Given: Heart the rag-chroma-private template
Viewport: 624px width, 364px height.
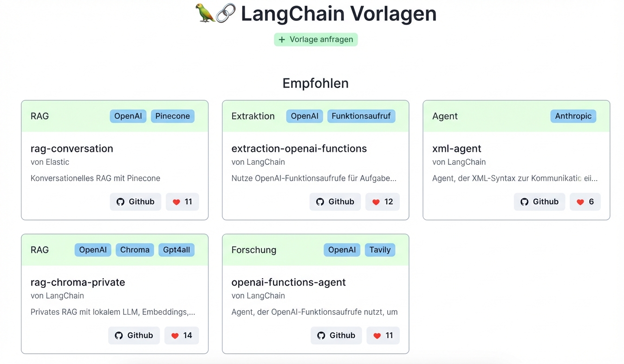Looking at the screenshot, I should click(x=181, y=335).
